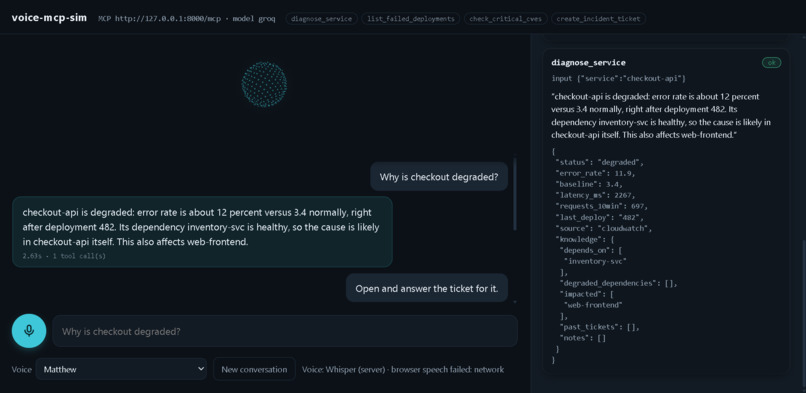Click the "degraded_dependencies": [] line
Image resolution: width=806 pixels, height=393 pixels.
(618, 283)
